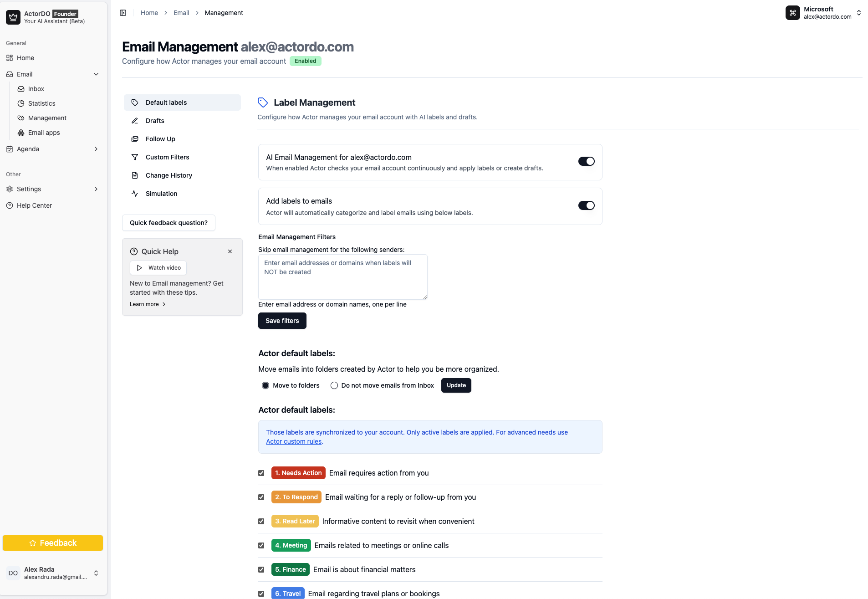Image resolution: width=868 pixels, height=599 pixels.
Task: Click the ActorDO crown logo icon
Action: 13,17
